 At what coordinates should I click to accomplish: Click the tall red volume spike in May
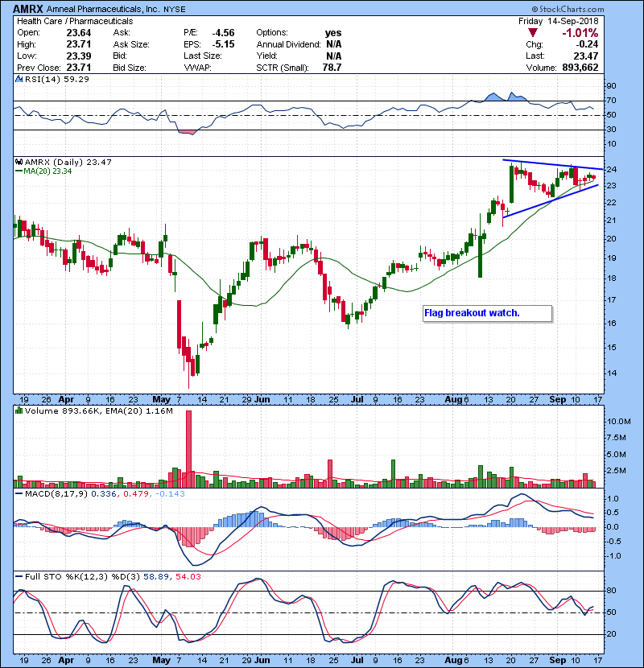click(x=189, y=449)
